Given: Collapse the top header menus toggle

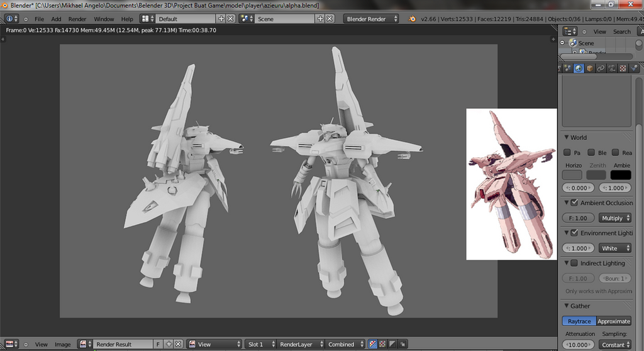Looking at the screenshot, I should [x=26, y=19].
